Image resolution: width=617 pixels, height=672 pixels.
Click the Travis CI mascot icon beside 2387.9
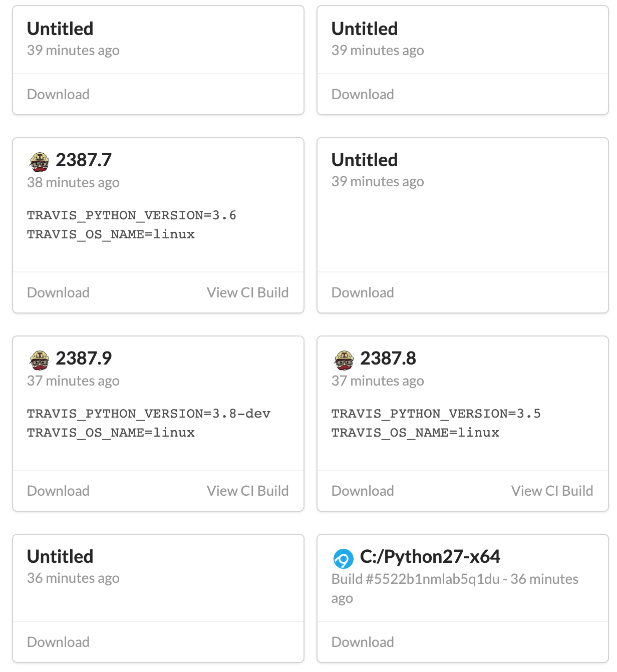[x=40, y=360]
